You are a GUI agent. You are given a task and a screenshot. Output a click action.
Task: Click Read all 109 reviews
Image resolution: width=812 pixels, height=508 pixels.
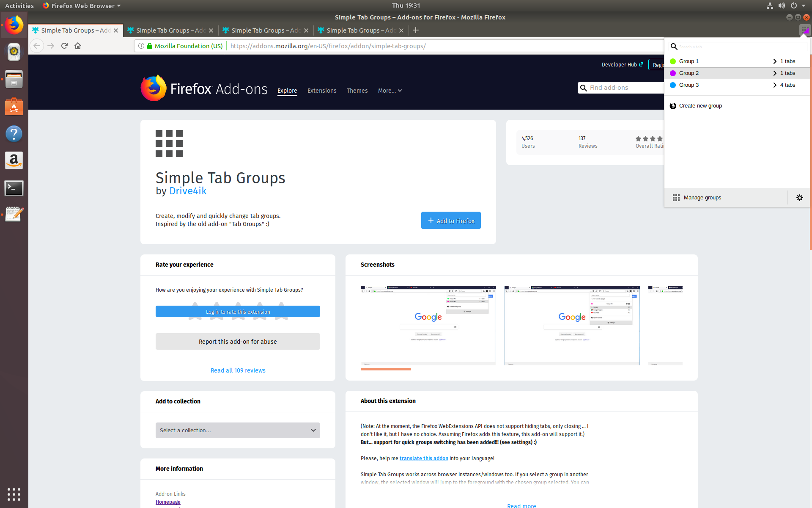238,370
